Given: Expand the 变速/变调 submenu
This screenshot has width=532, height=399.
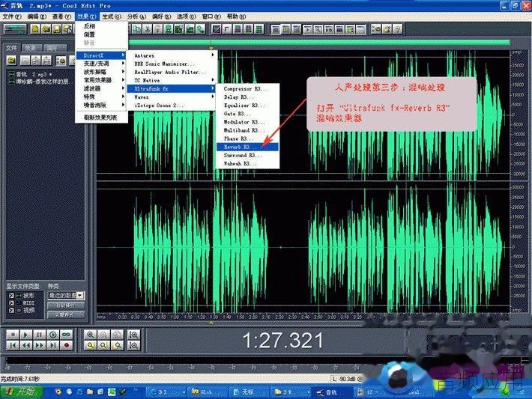Looking at the screenshot, I should (101, 64).
